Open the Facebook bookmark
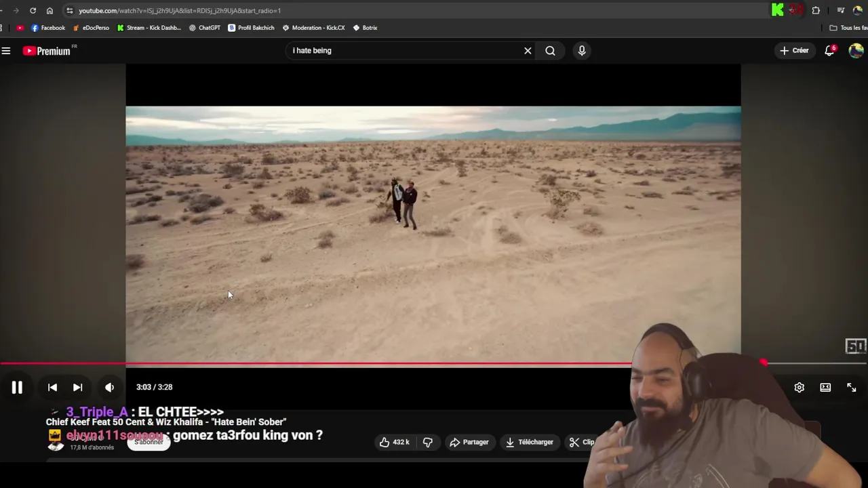The image size is (868, 488). pyautogui.click(x=48, y=28)
